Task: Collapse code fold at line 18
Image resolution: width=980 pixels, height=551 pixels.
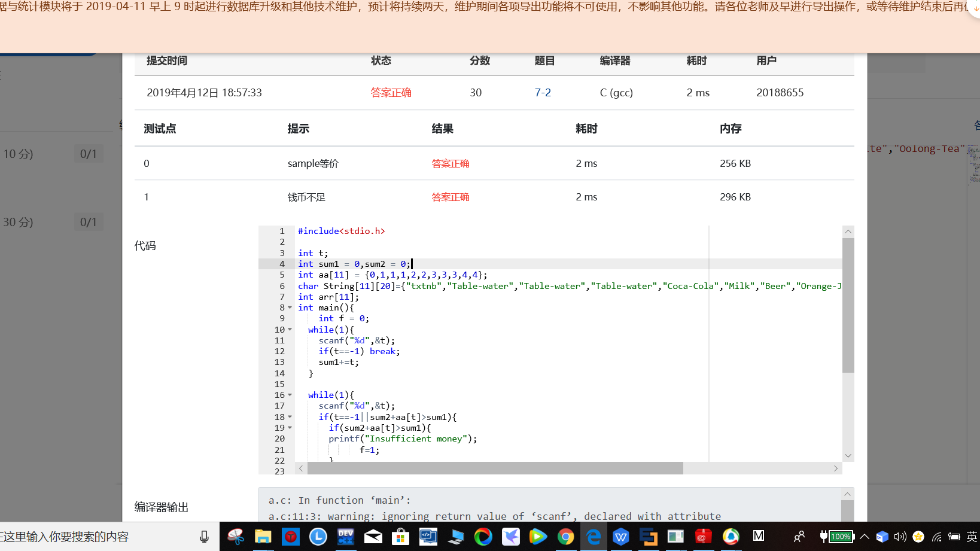Action: click(x=290, y=417)
